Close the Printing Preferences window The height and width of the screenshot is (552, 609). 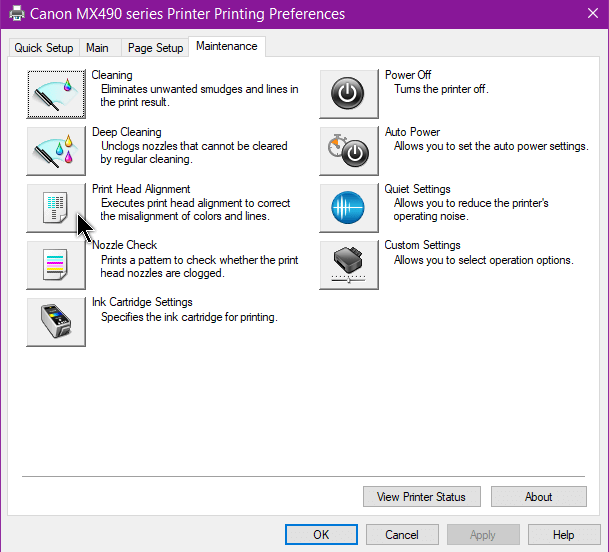[x=593, y=14]
